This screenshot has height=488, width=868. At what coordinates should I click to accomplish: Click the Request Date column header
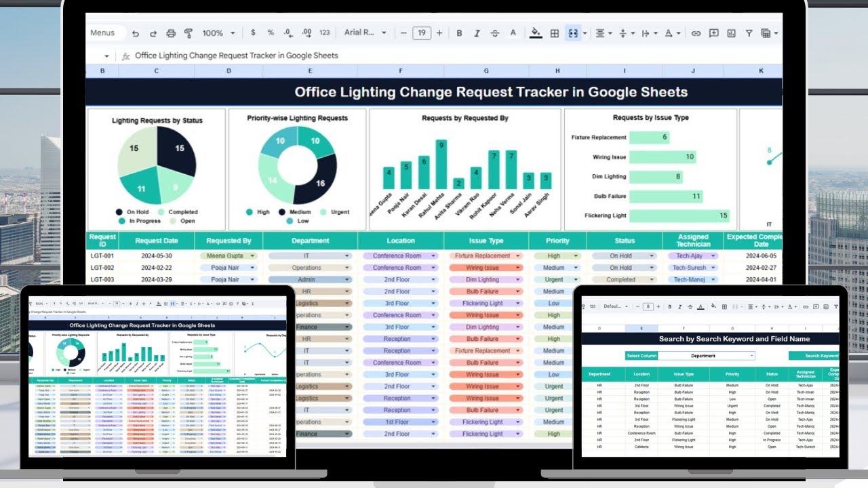pyautogui.click(x=157, y=241)
